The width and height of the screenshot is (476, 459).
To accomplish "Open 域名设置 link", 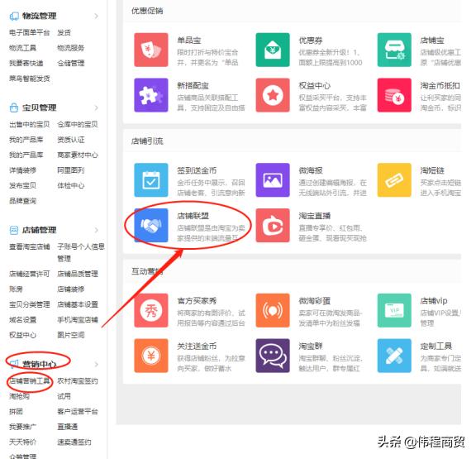I will (23, 319).
